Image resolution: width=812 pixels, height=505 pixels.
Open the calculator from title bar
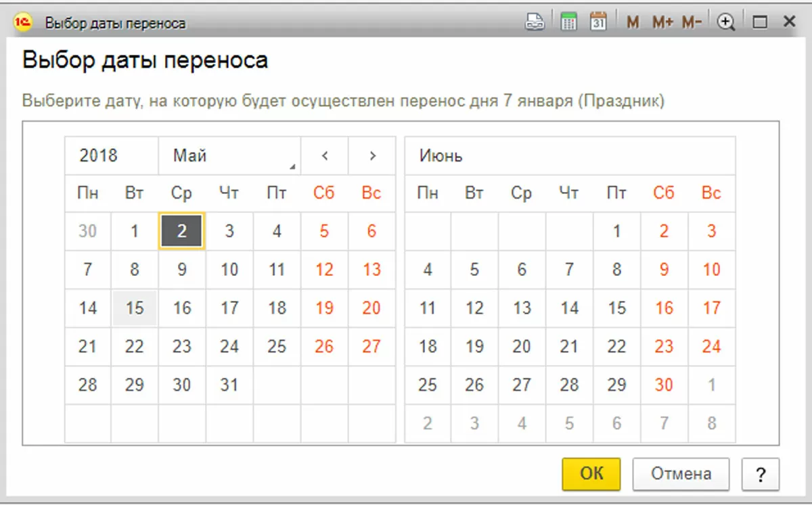click(x=568, y=22)
